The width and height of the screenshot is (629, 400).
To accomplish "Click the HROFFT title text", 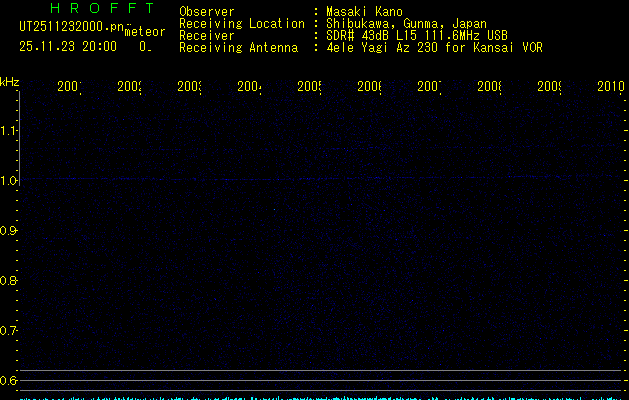I will pyautogui.click(x=102, y=8).
